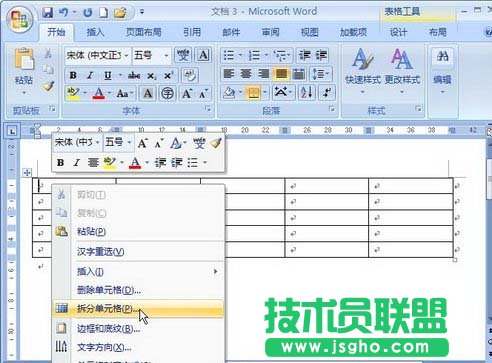
Task: Click copy icon in ribbon clipboard group
Action: pos(48,69)
